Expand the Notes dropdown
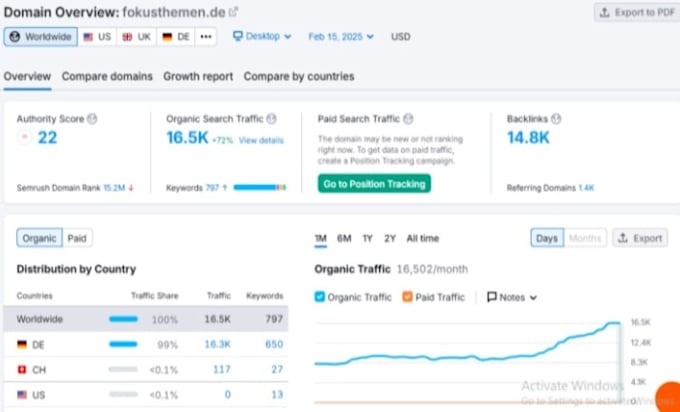Image resolution: width=680 pixels, height=412 pixels. coord(512,297)
